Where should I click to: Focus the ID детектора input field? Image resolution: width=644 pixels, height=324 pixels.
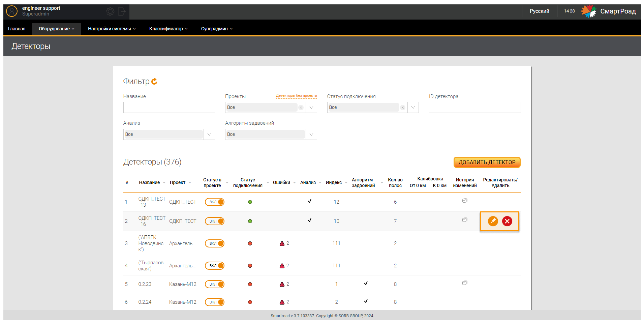click(x=475, y=108)
